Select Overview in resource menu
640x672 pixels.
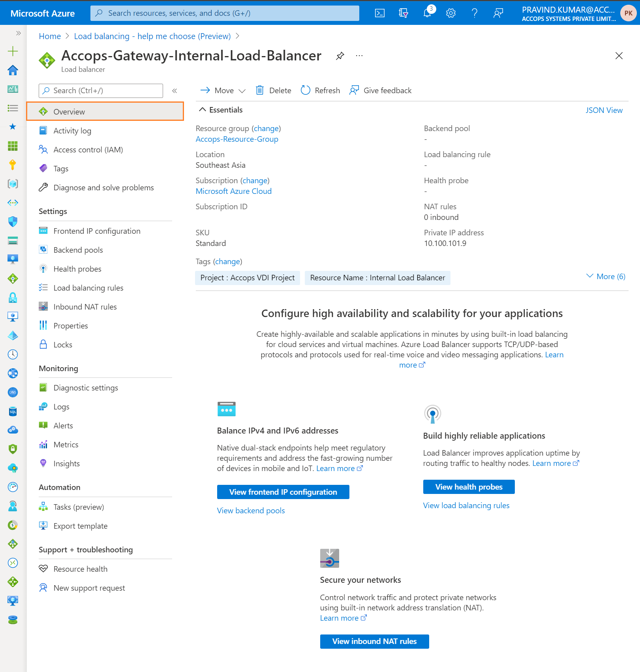coord(105,111)
